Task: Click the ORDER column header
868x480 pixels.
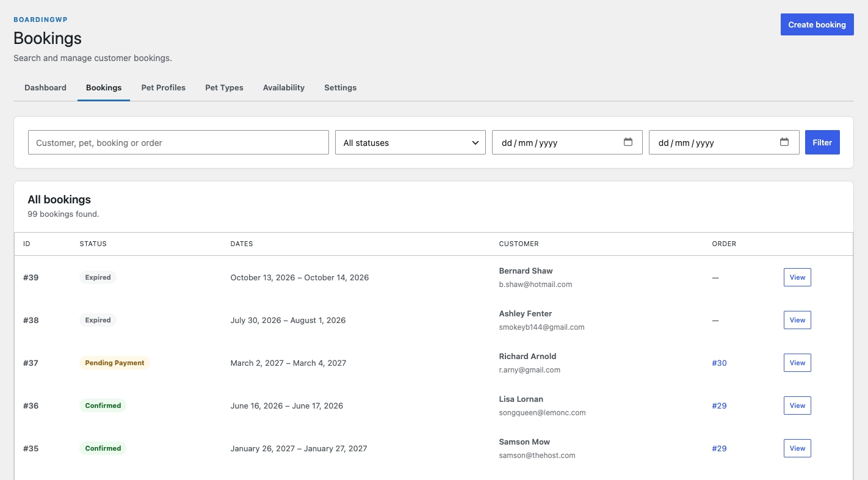Action: (724, 244)
